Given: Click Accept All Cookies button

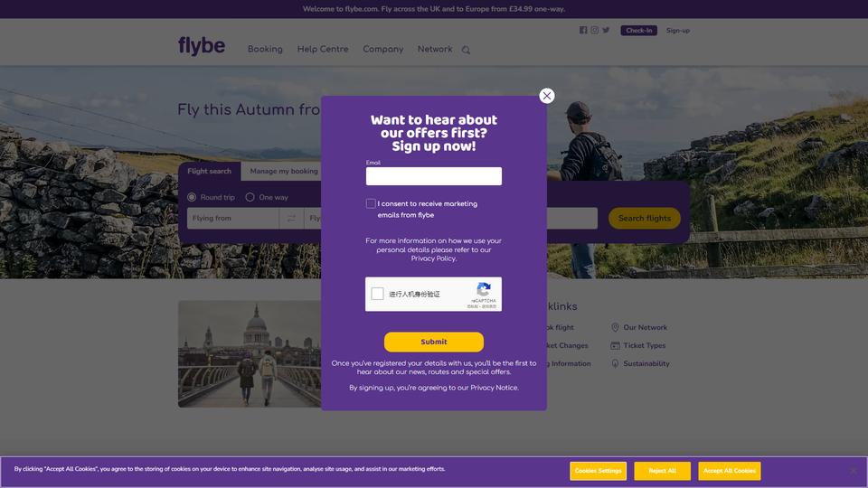Looking at the screenshot, I should pyautogui.click(x=730, y=471).
